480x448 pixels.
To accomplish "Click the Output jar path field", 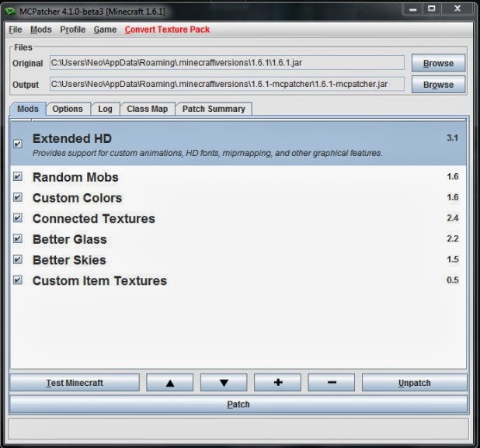I will tap(227, 84).
